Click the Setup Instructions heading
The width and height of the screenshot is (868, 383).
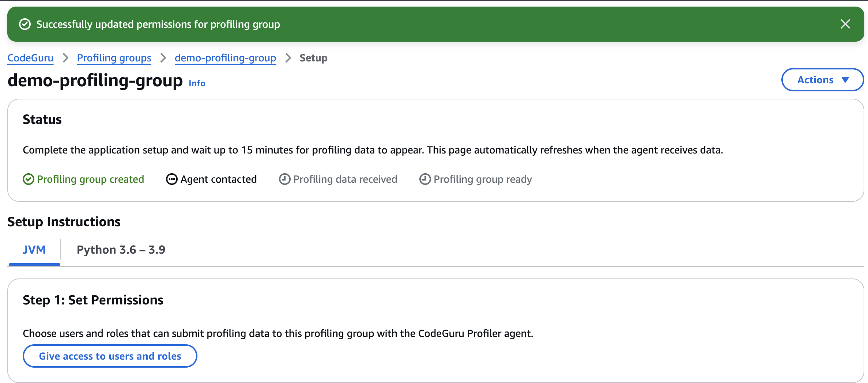click(x=64, y=222)
